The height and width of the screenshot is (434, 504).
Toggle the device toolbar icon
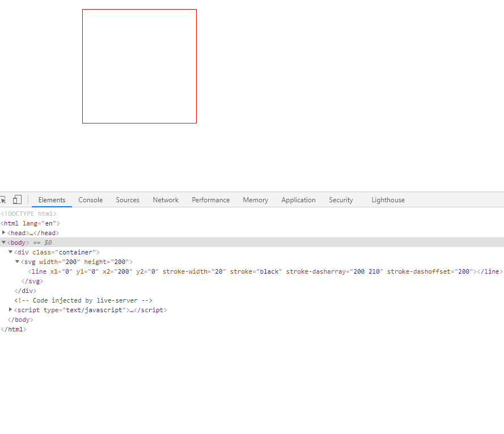[x=17, y=200]
